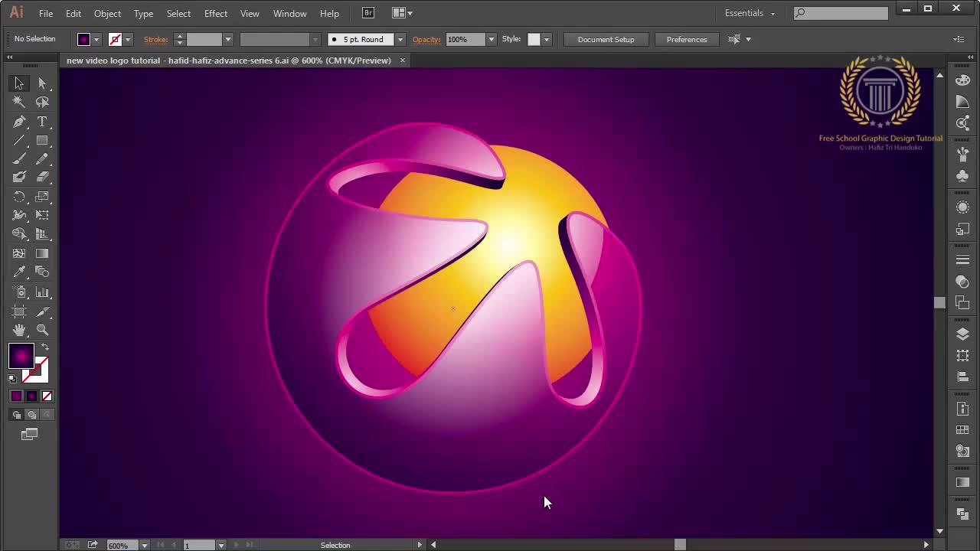Image resolution: width=980 pixels, height=551 pixels.
Task: Select the Column Graph tool
Action: (x=42, y=292)
